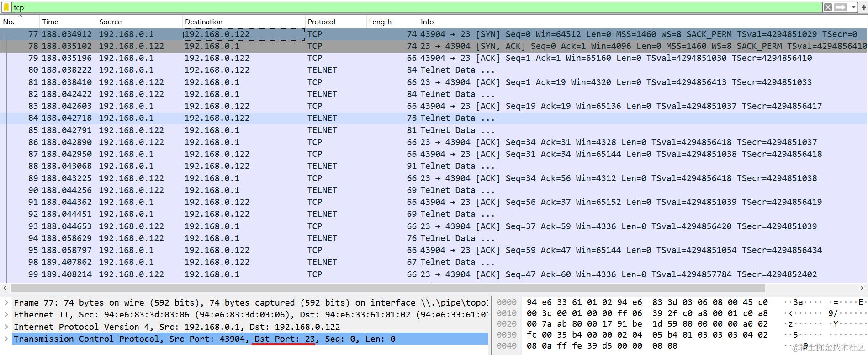This screenshot has height=355, width=868.
Task: Expand the Frame 77 details tree
Action: click(x=6, y=303)
